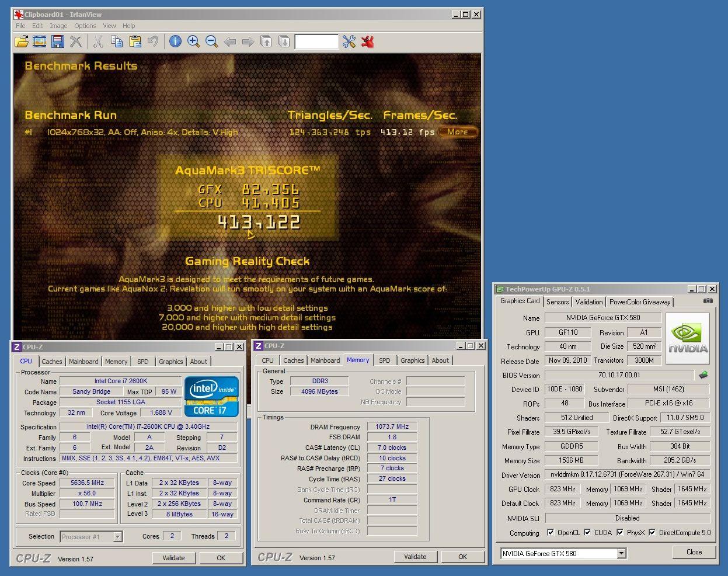This screenshot has height=576, width=728.
Task: Open the File menu in IrfanView
Action: coord(20,26)
